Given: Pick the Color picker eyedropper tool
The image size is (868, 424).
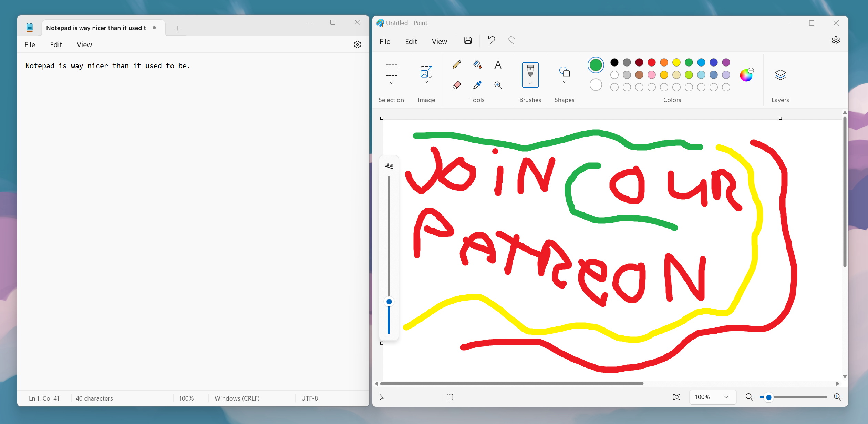Looking at the screenshot, I should click(477, 85).
